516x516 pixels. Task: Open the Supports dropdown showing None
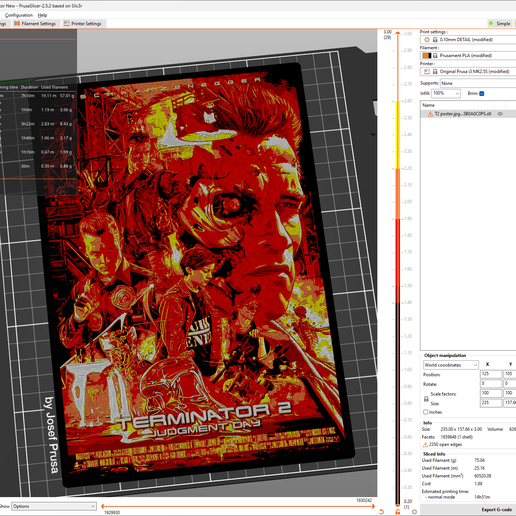pyautogui.click(x=478, y=83)
